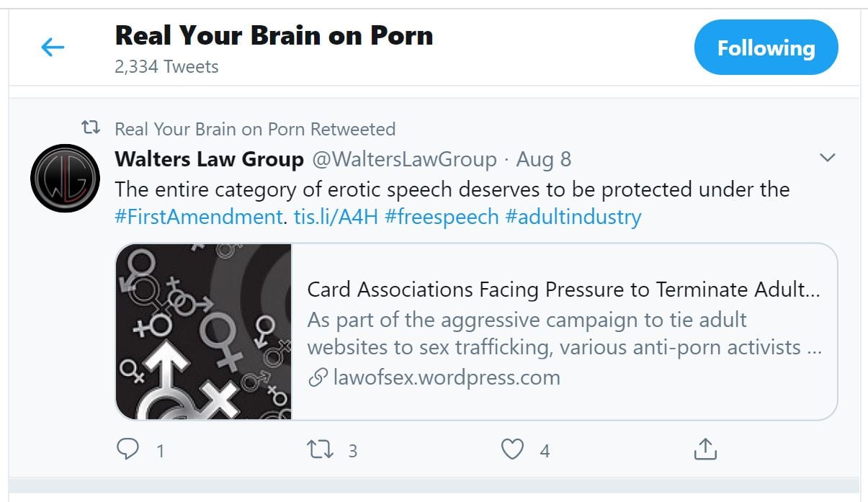Click the 'Real Your Brain on Porn Retweeted' text
868x502 pixels.
tap(255, 129)
